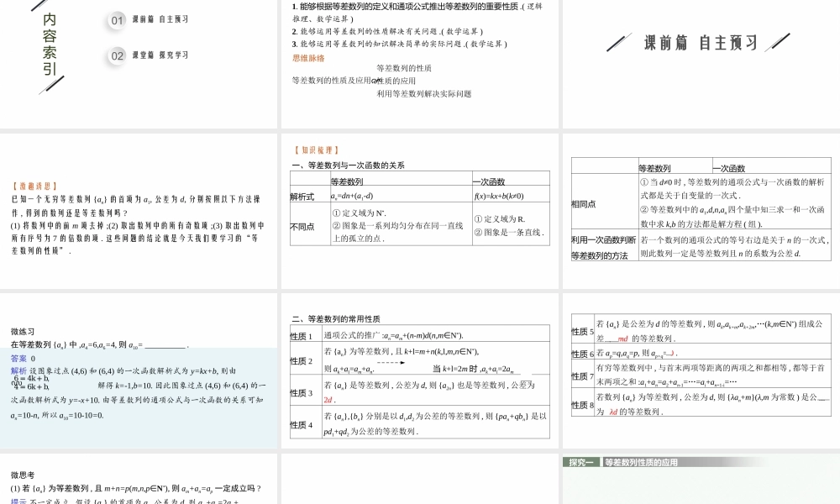
Task: Select the 微练习 slide
Action: pos(139,370)
